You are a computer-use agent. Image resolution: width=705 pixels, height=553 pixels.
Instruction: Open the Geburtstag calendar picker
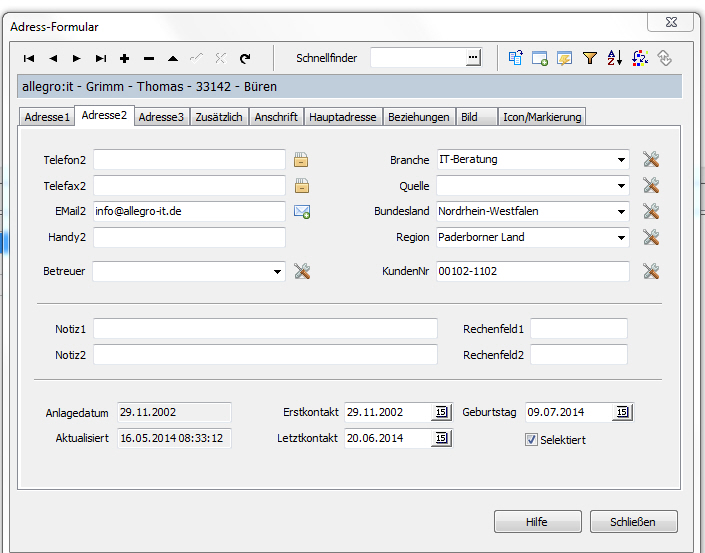[x=622, y=412]
